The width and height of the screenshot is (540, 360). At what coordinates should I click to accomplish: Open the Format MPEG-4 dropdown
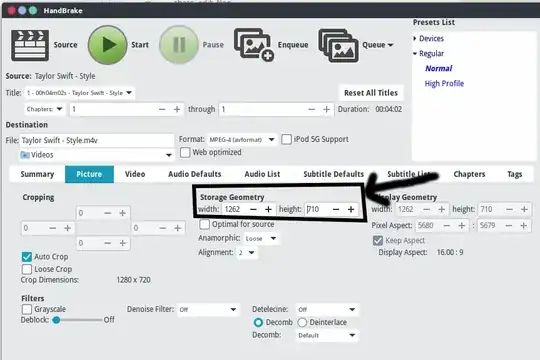click(242, 140)
